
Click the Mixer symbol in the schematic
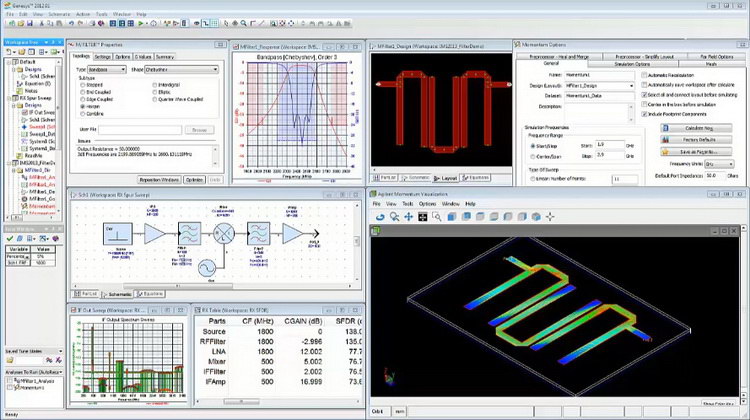tap(224, 232)
